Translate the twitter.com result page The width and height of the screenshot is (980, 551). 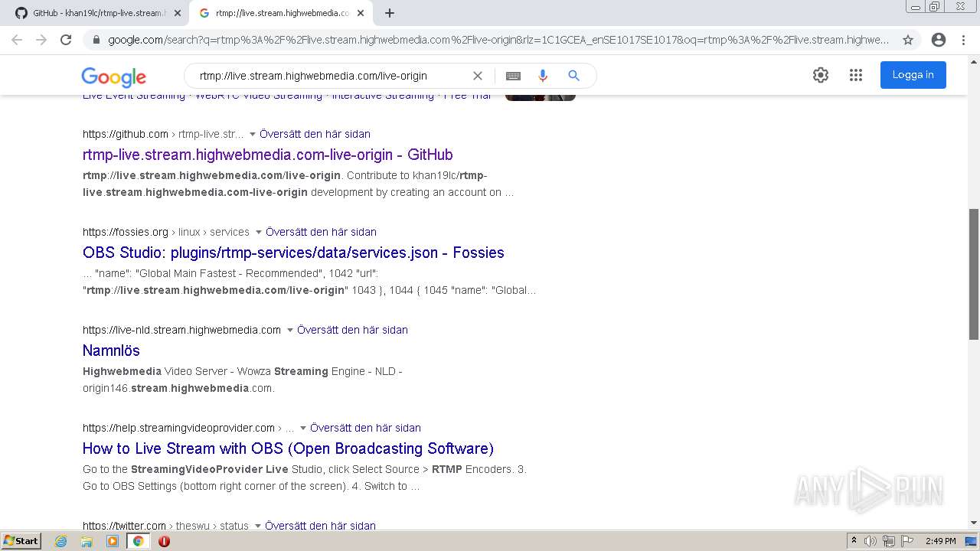[x=320, y=526]
